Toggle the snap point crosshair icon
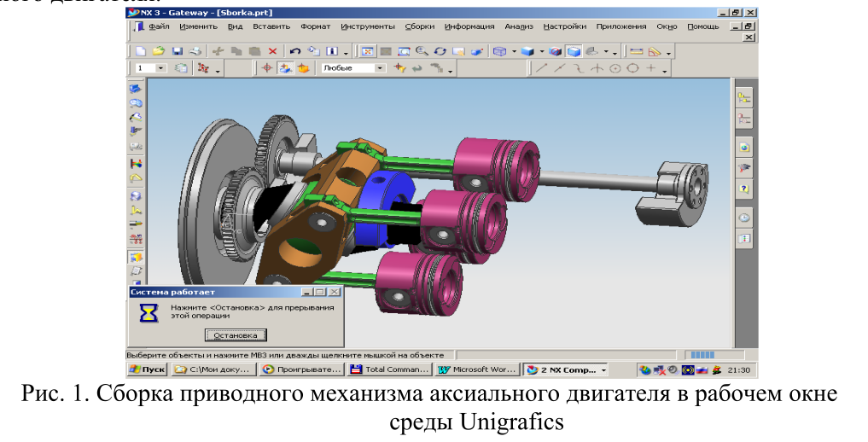Image resolution: width=868 pixels, height=442 pixels. tap(266, 68)
